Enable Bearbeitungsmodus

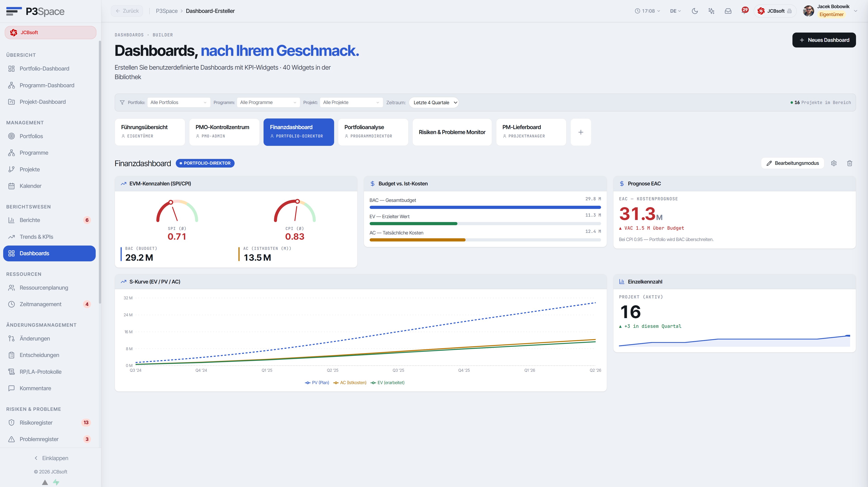coord(792,163)
